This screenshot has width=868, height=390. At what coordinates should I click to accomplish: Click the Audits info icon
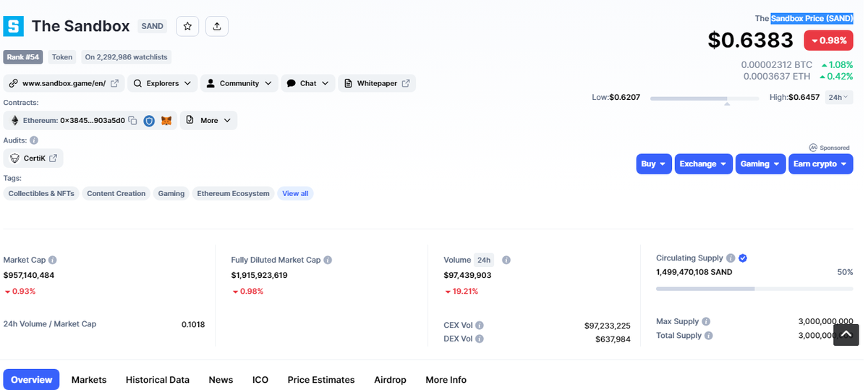tap(34, 140)
